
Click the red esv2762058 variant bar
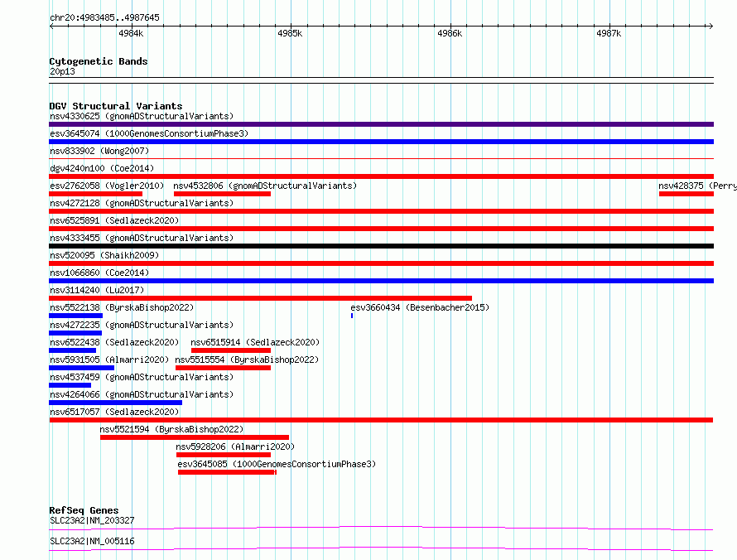tap(95, 194)
